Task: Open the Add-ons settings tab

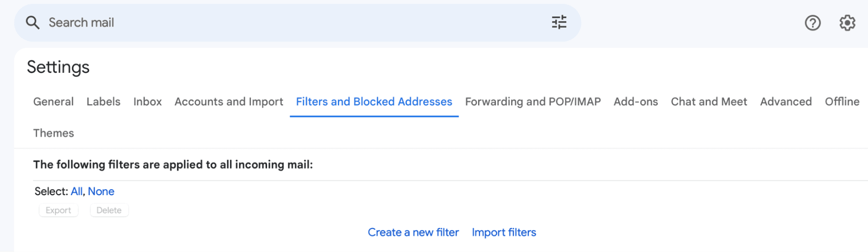Action: [x=635, y=101]
